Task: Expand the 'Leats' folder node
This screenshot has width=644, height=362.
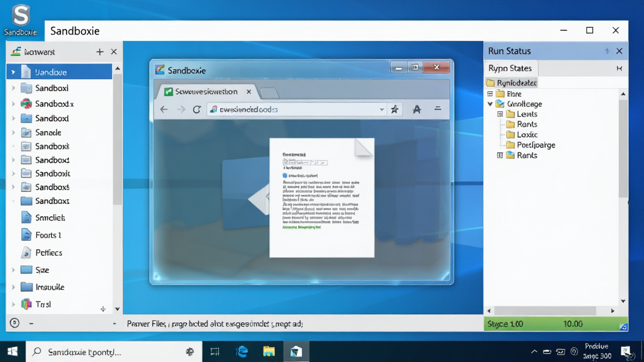Action: [500, 114]
